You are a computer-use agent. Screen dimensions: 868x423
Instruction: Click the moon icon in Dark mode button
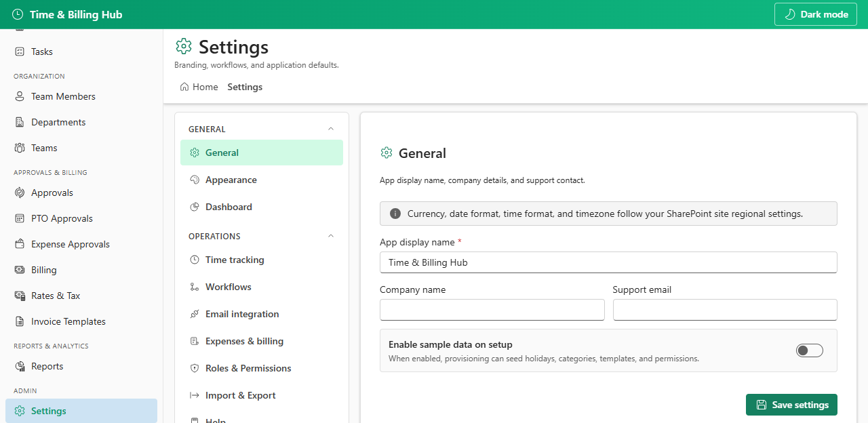click(789, 14)
